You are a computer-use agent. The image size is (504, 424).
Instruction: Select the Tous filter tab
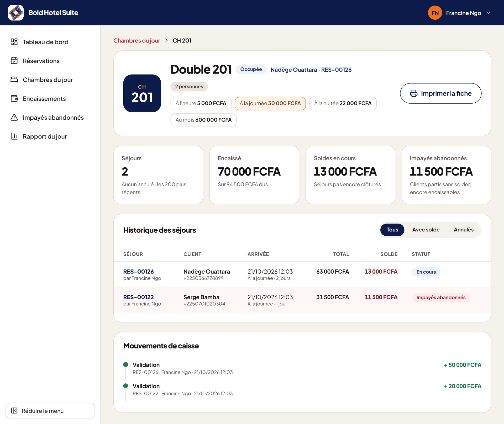392,230
